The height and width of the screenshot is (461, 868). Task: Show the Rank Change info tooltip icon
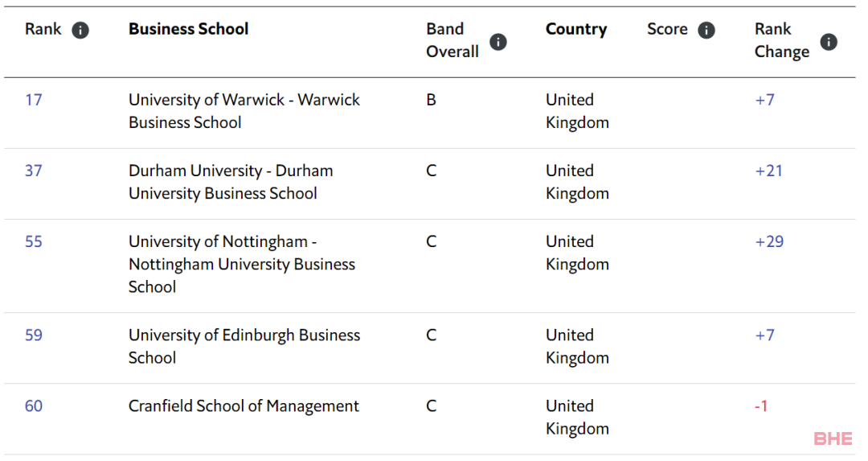[x=829, y=42]
